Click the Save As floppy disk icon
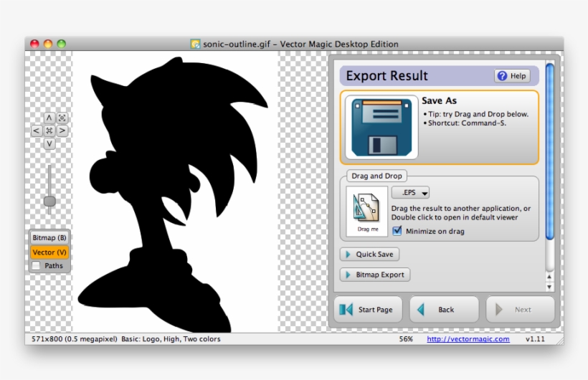 pyautogui.click(x=381, y=127)
